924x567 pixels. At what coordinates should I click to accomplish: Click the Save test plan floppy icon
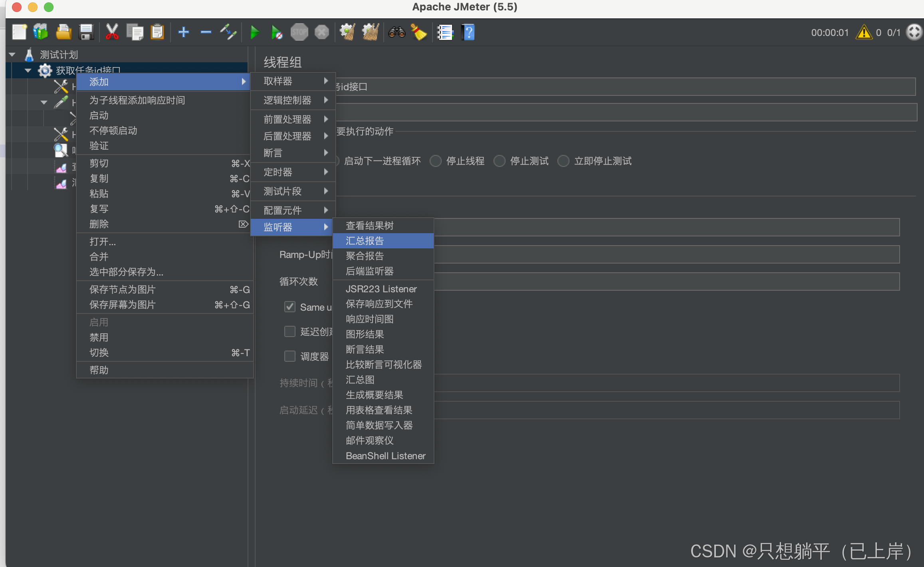click(x=86, y=32)
